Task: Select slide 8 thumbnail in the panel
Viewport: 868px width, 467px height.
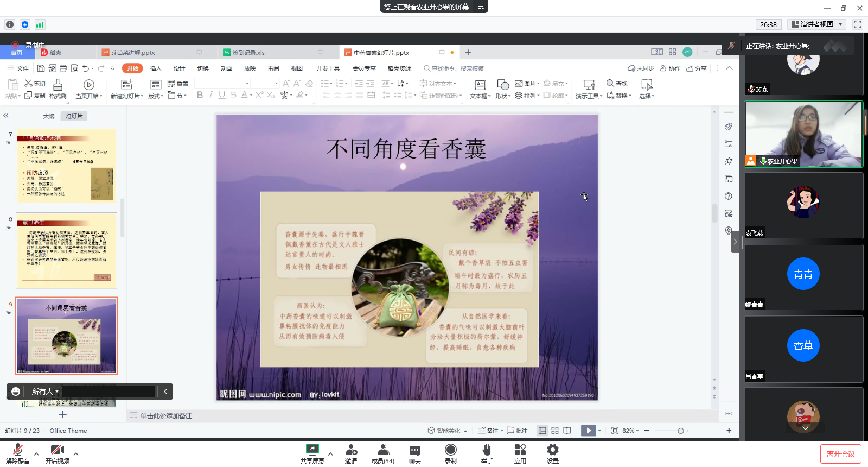Action: pyautogui.click(x=66, y=251)
